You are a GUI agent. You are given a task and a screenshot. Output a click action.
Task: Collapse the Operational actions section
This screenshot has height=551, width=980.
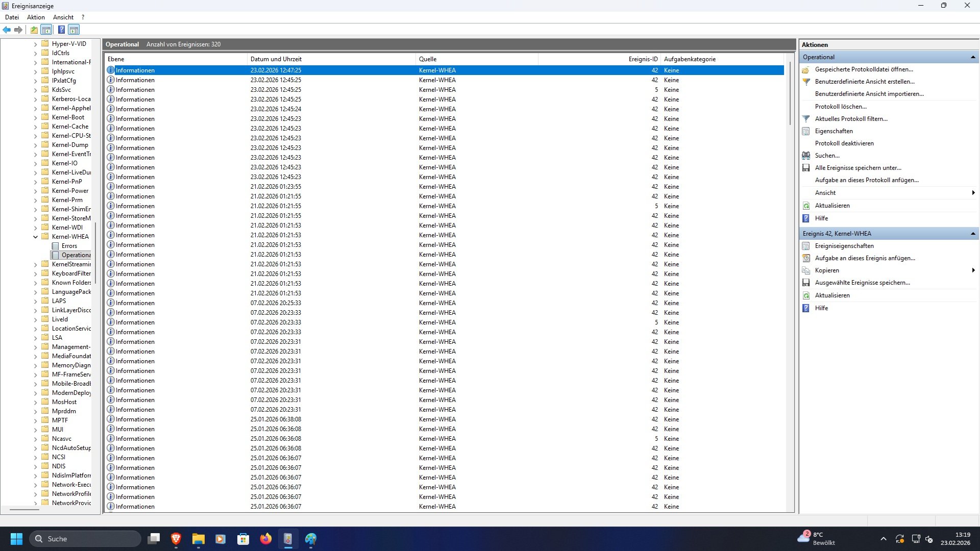point(973,57)
